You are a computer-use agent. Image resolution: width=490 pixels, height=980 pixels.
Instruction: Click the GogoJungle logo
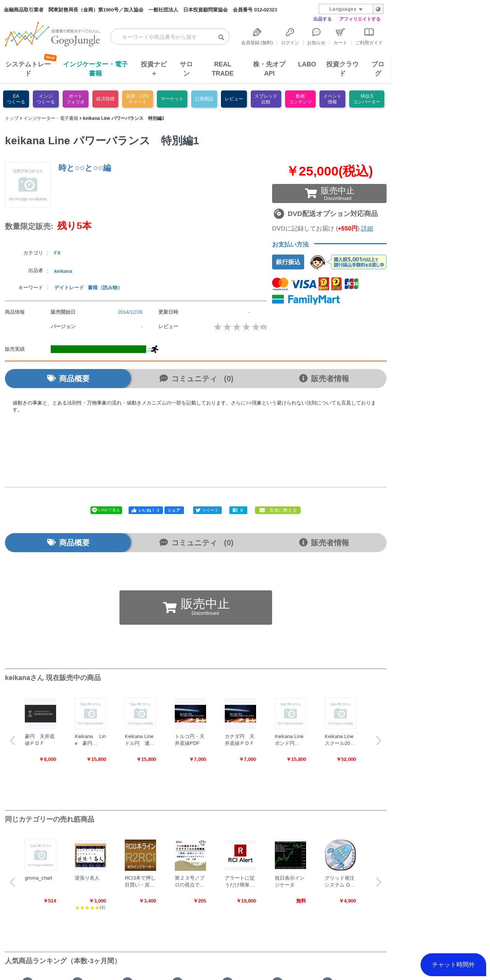coord(53,35)
